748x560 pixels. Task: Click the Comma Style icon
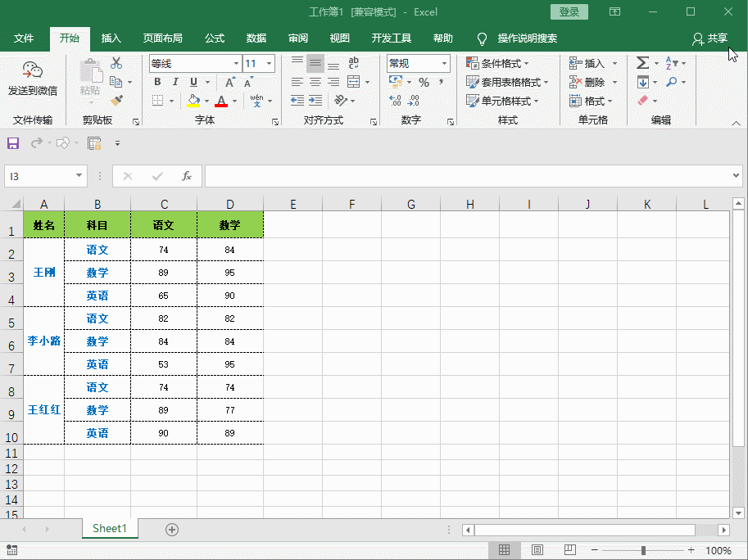[x=442, y=82]
